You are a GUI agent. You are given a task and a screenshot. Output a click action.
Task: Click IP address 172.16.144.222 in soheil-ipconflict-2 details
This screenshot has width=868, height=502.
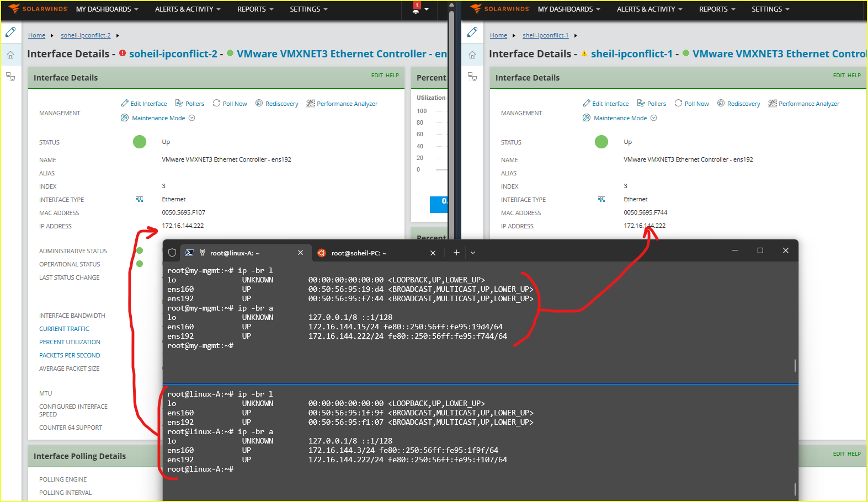(x=183, y=226)
